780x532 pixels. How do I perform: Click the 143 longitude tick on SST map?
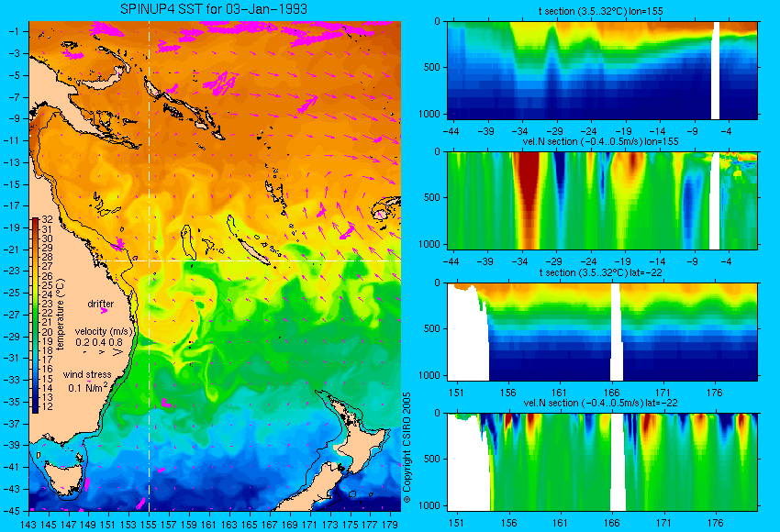point(28,524)
